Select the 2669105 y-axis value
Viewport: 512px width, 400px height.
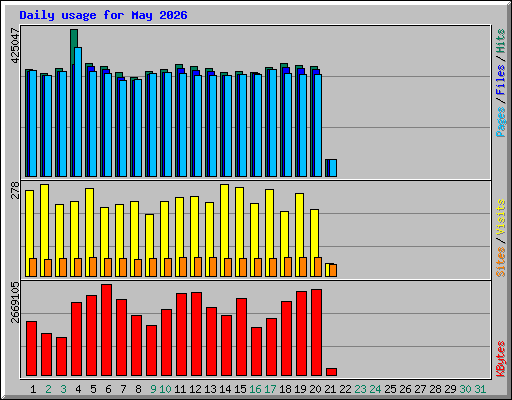click(15, 303)
